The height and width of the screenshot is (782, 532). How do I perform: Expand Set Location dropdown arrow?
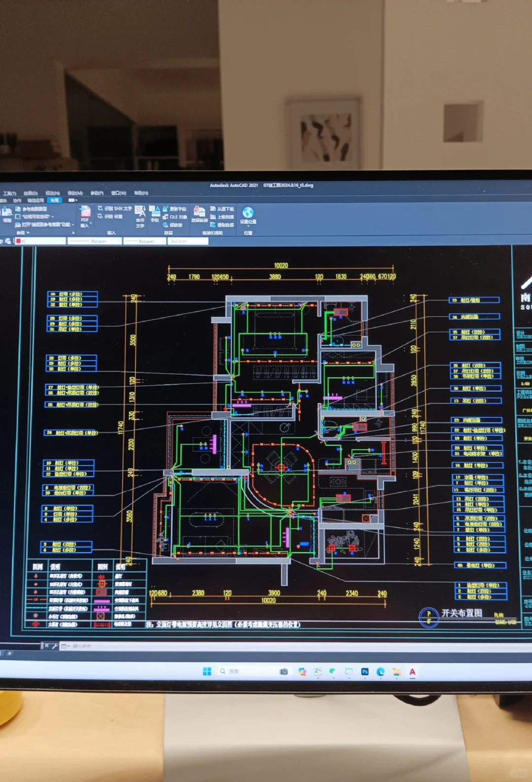point(248,226)
